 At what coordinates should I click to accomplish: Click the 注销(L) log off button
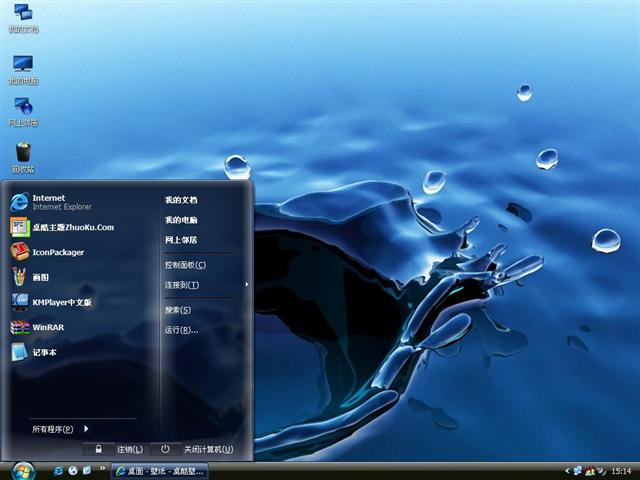pyautogui.click(x=120, y=449)
